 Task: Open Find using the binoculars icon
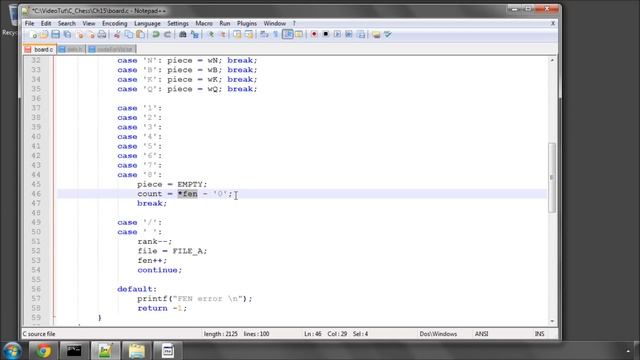183,35
